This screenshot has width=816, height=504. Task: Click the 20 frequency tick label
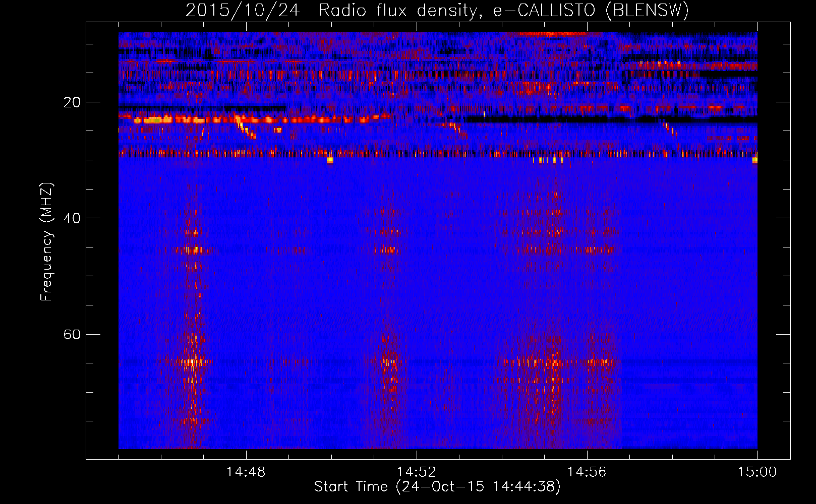[x=72, y=102]
